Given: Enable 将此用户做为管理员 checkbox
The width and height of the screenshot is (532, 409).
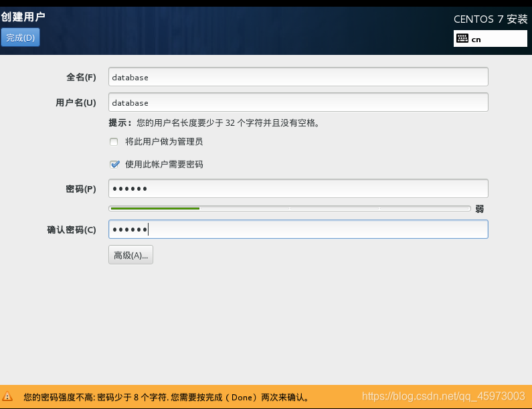Looking at the screenshot, I should (114, 141).
